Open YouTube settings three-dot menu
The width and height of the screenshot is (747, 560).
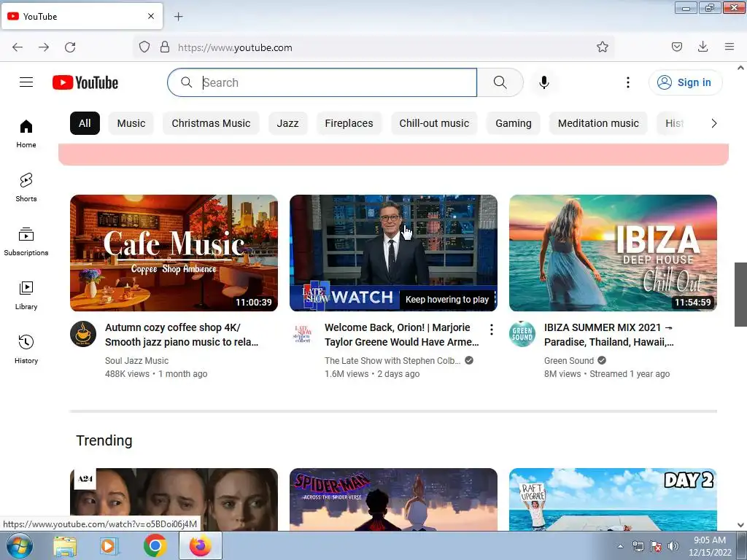(628, 82)
